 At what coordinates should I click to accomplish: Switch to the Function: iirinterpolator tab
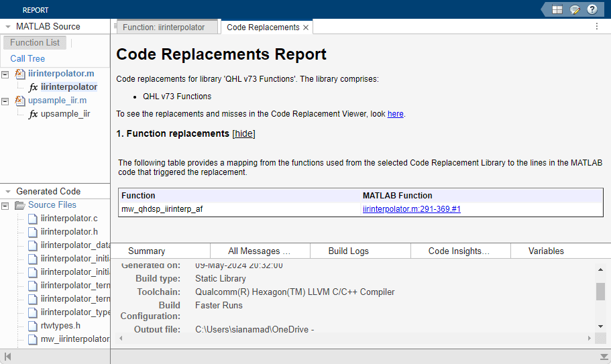[x=168, y=27]
